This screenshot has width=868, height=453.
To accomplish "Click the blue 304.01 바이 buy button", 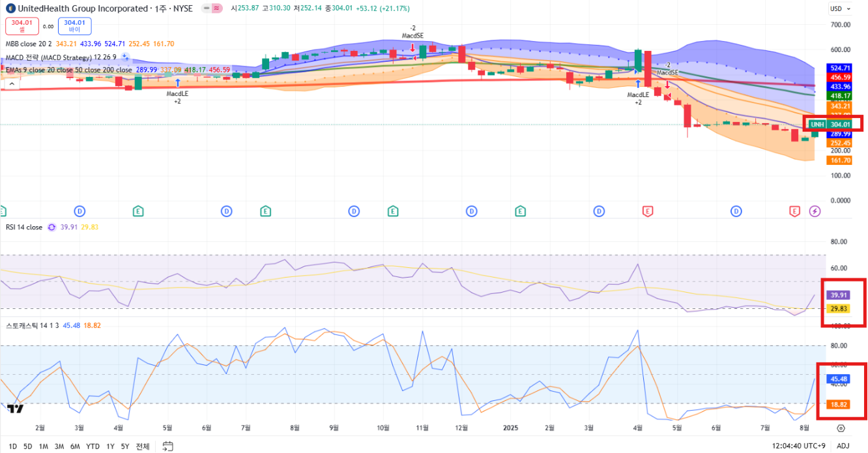I will [74, 26].
